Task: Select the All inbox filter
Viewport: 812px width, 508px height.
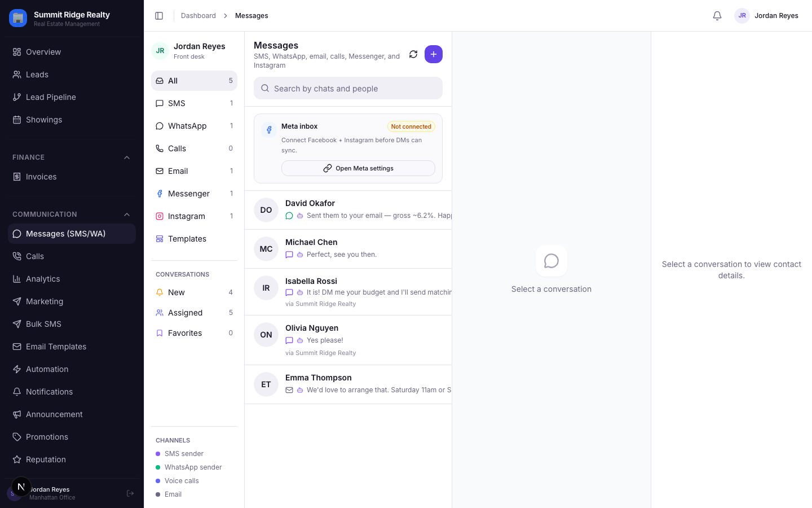Action: point(194,81)
